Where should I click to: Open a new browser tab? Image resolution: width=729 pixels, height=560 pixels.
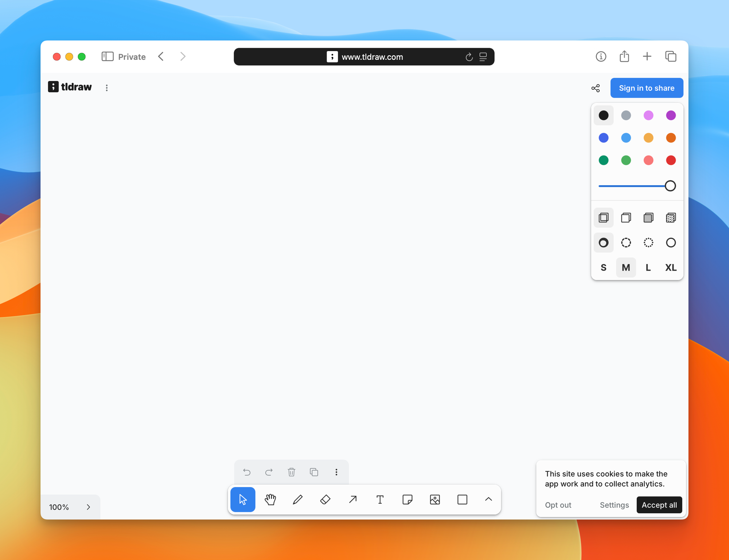coord(647,57)
